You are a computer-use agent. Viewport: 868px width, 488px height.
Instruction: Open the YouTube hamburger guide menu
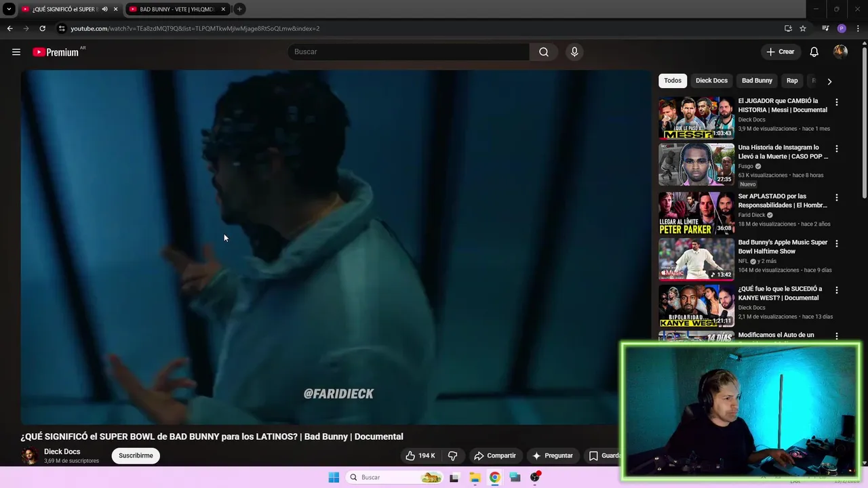(16, 52)
